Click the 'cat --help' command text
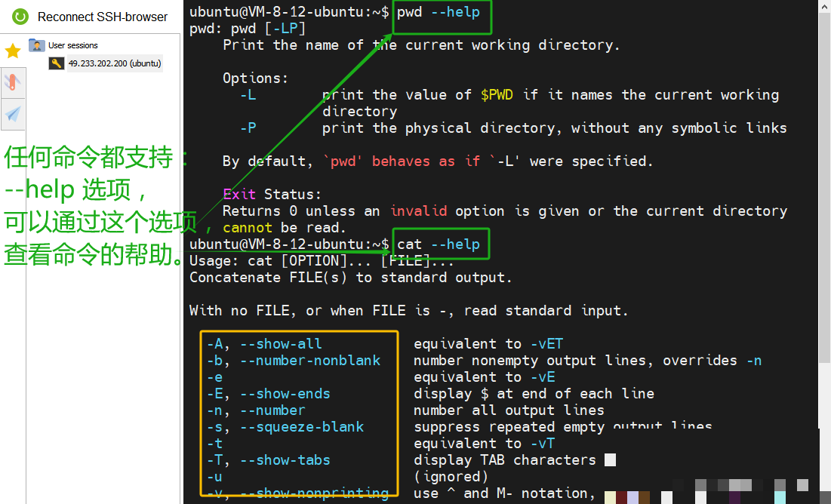 coord(439,244)
